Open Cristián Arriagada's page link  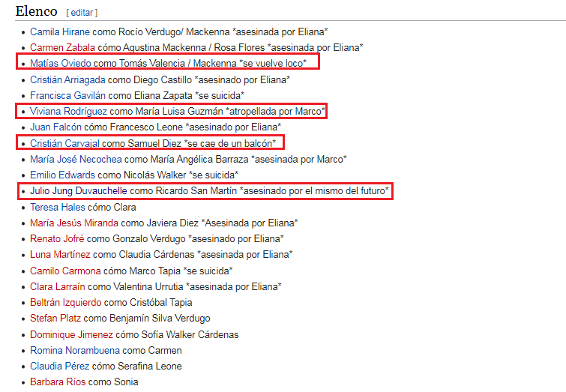pyautogui.click(x=67, y=79)
